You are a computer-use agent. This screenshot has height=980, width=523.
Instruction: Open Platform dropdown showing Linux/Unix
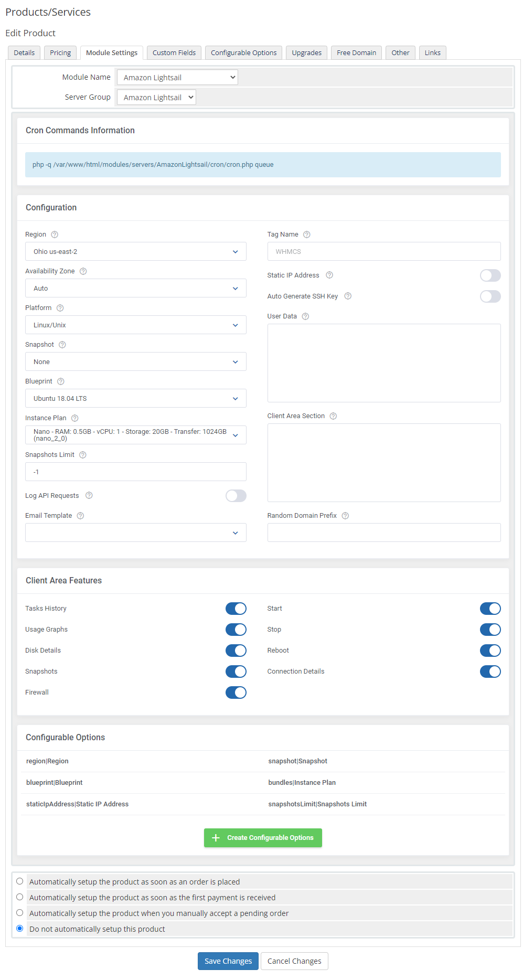(135, 325)
